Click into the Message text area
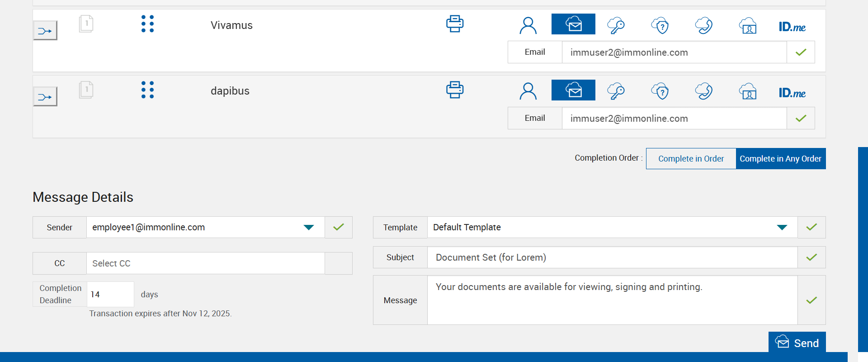The height and width of the screenshot is (362, 868). pos(612,300)
